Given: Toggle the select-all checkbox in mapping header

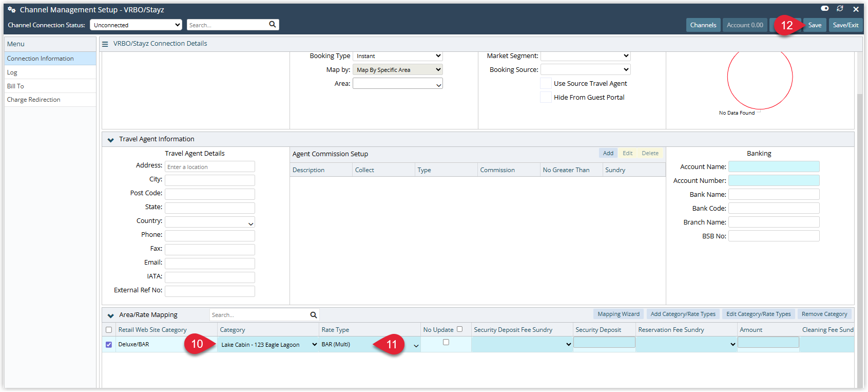Looking at the screenshot, I should pyautogui.click(x=109, y=330).
